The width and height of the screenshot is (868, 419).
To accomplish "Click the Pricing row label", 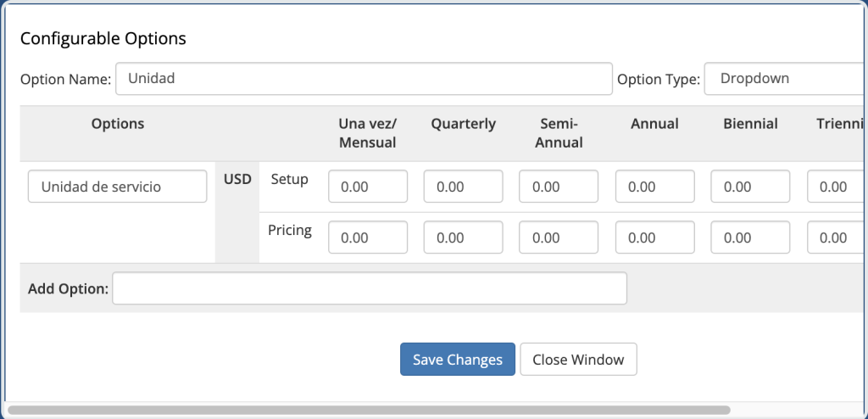I will click(290, 231).
